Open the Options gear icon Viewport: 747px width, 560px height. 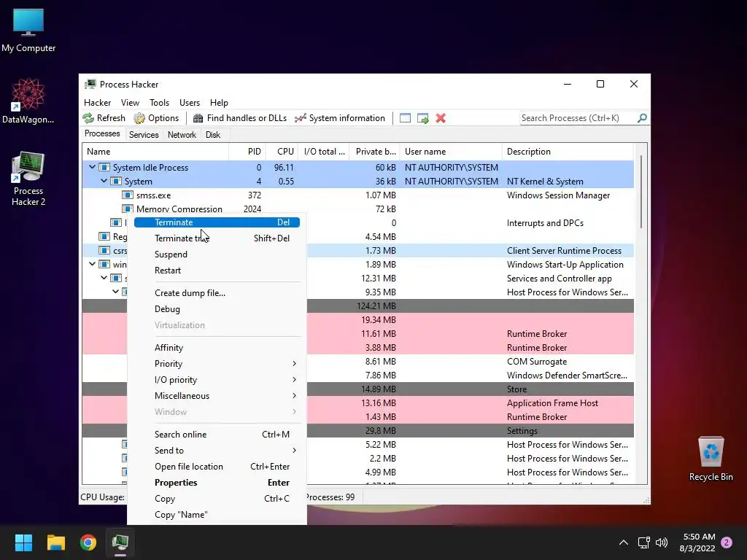(139, 118)
